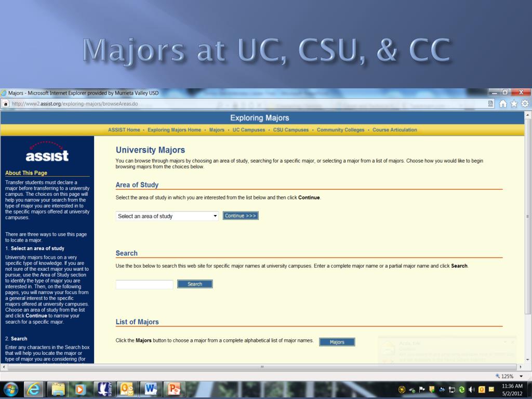This screenshot has width=532, height=399.
Task: Open the Aeries eagle taskbar icon
Action: [x=104, y=390]
